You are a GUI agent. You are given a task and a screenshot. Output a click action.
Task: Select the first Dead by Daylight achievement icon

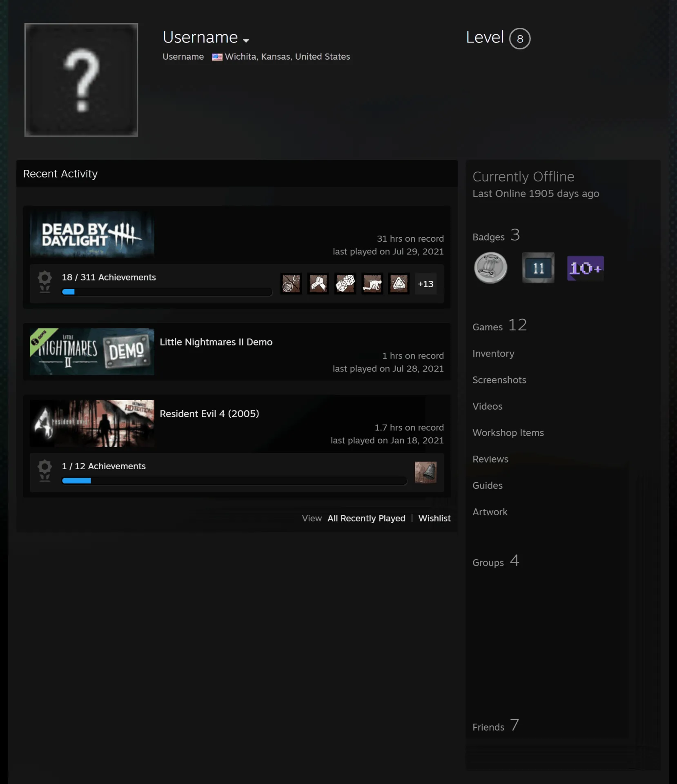tap(291, 284)
